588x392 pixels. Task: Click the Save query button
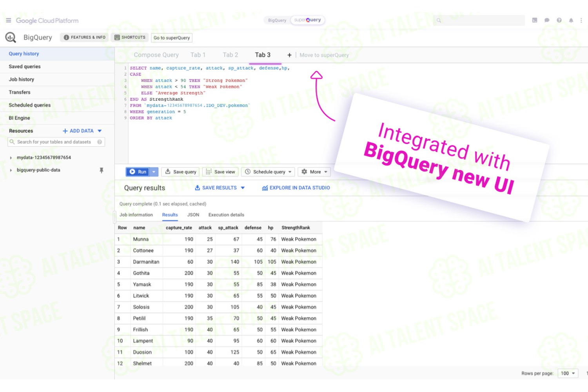coord(181,172)
